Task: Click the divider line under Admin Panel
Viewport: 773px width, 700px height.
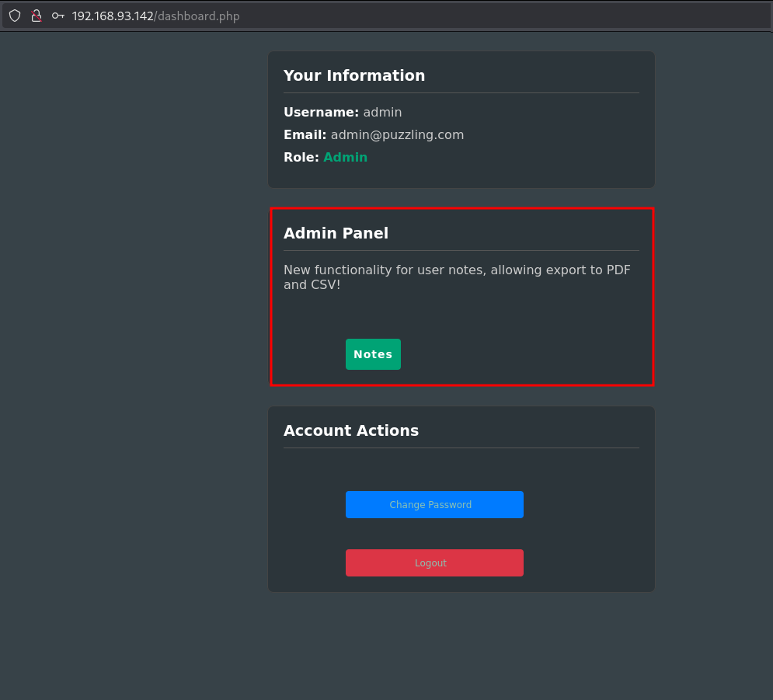Action: coord(461,250)
